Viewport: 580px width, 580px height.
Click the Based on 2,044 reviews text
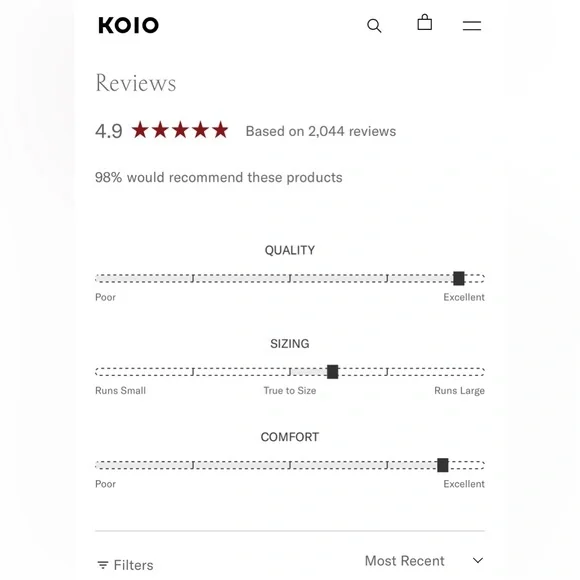[321, 131]
